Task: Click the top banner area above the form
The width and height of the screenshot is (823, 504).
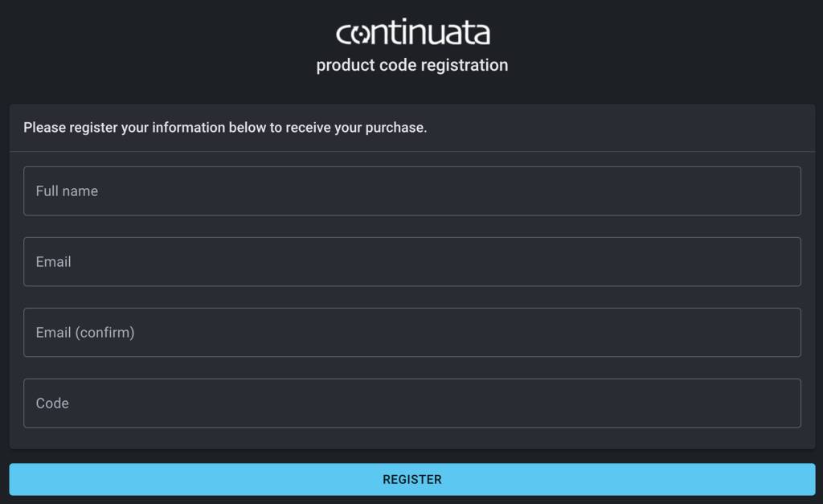Action: (411, 48)
